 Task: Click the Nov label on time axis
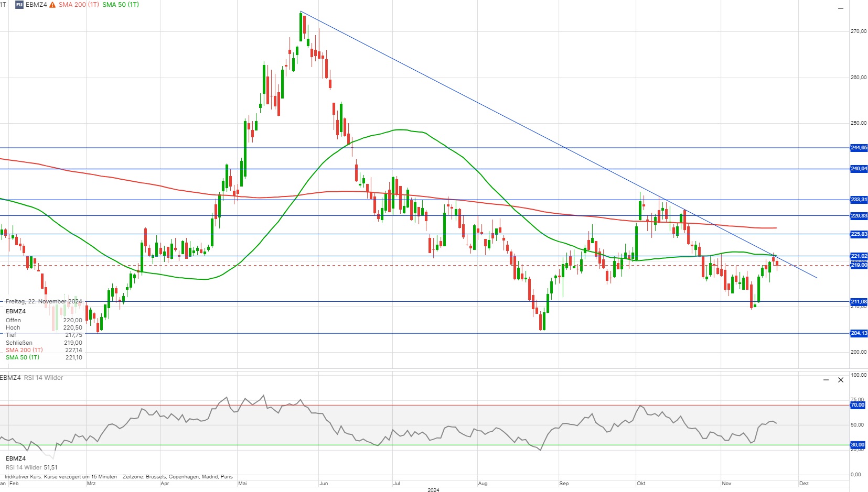coord(726,484)
